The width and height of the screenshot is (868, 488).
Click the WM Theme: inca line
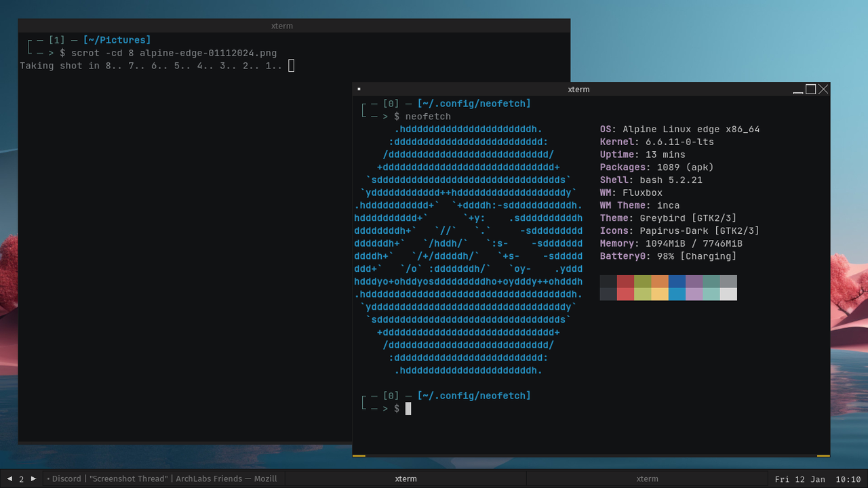(x=639, y=205)
